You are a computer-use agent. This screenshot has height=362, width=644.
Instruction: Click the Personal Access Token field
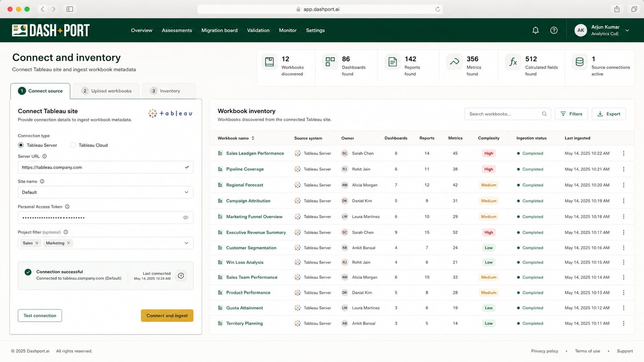(x=105, y=218)
